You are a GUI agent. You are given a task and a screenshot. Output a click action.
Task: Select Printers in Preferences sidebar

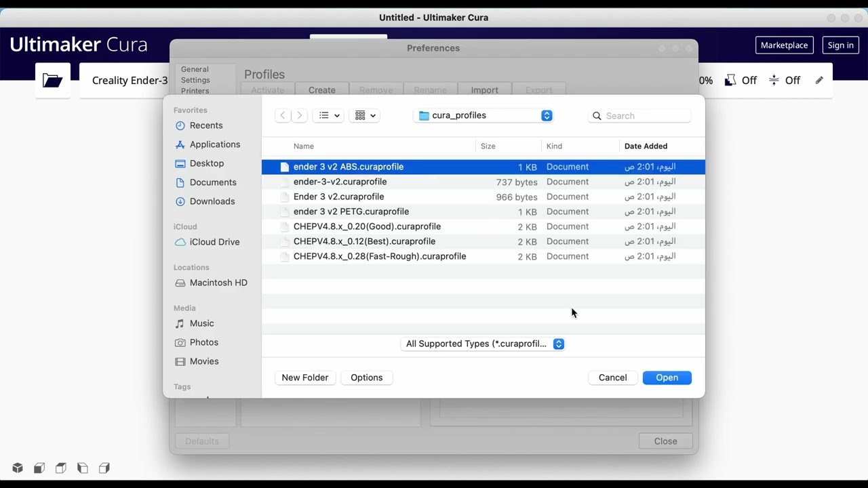pos(195,91)
